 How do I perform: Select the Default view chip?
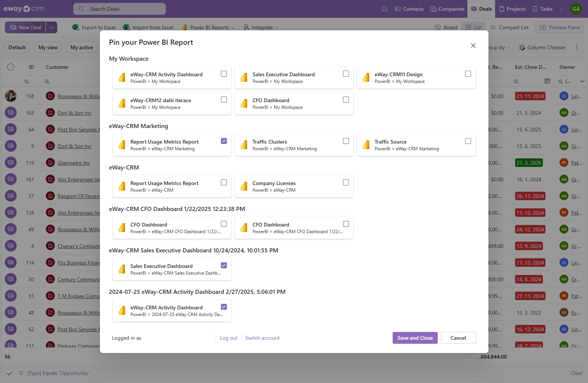[x=17, y=47]
